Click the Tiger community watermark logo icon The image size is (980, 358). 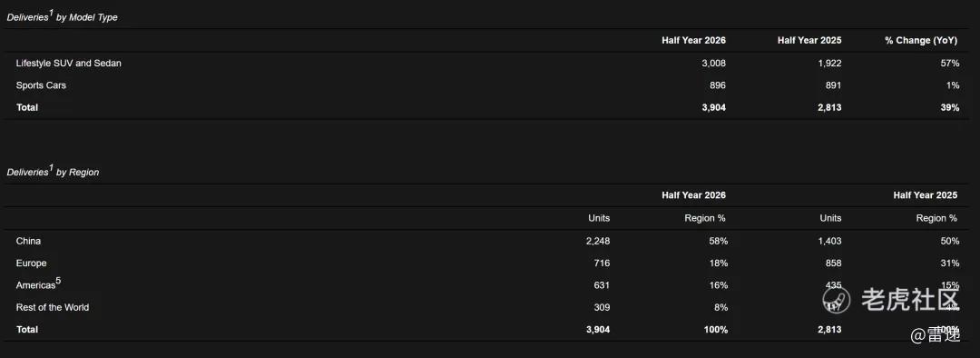pyautogui.click(x=837, y=300)
